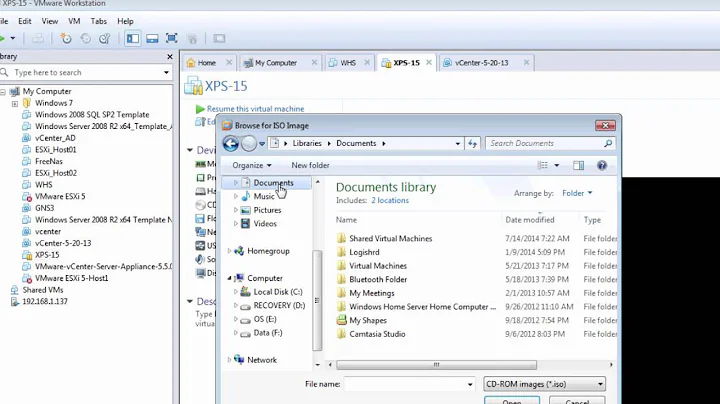
Task: Select Homegroup in the navigation pane
Action: click(x=268, y=251)
